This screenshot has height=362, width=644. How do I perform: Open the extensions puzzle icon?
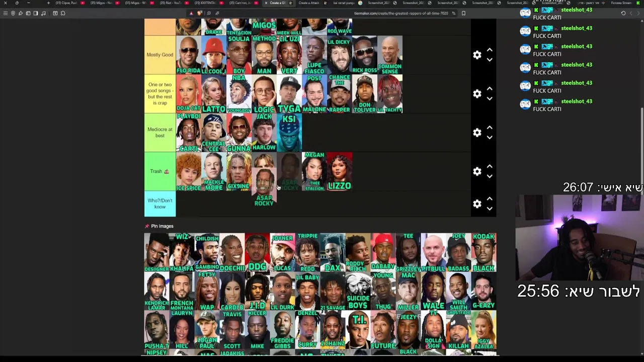point(63,13)
